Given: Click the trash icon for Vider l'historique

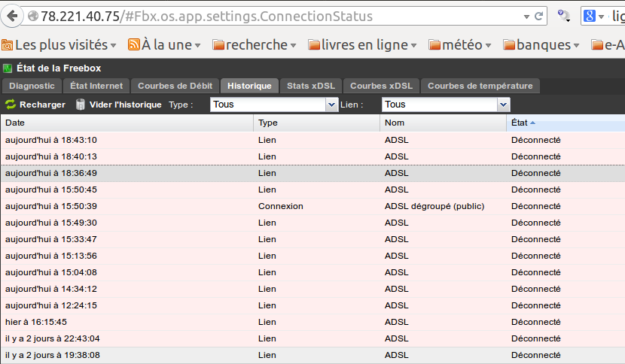Looking at the screenshot, I should click(81, 105).
